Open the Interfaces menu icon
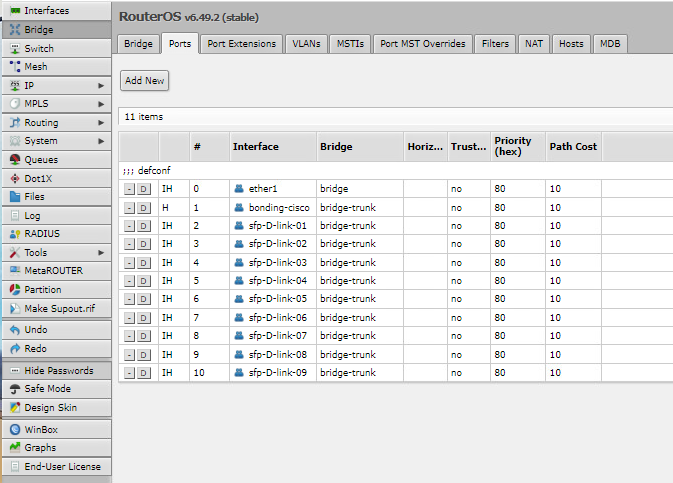This screenshot has height=483, width=673. [x=15, y=11]
